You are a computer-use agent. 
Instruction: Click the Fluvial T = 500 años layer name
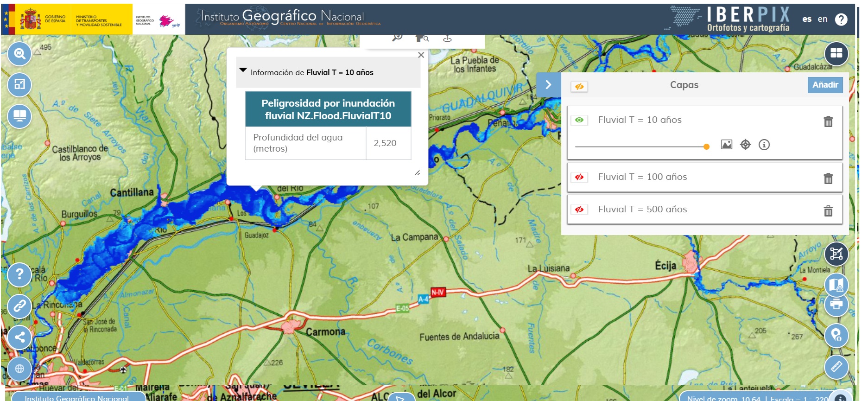coord(642,209)
